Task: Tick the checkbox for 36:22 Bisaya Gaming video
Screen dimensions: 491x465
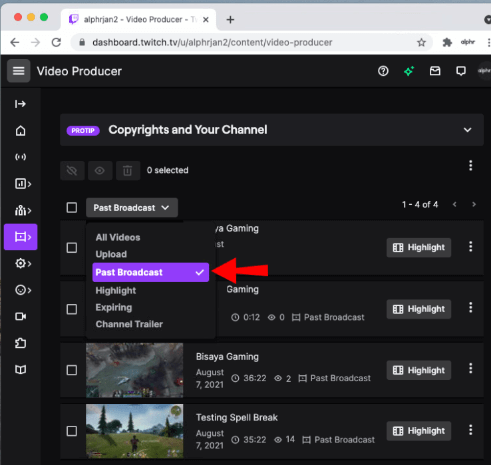Action: pyautogui.click(x=72, y=370)
